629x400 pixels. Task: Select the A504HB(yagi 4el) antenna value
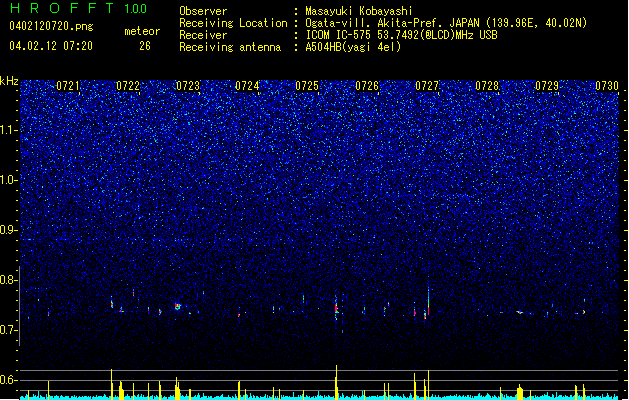point(353,47)
